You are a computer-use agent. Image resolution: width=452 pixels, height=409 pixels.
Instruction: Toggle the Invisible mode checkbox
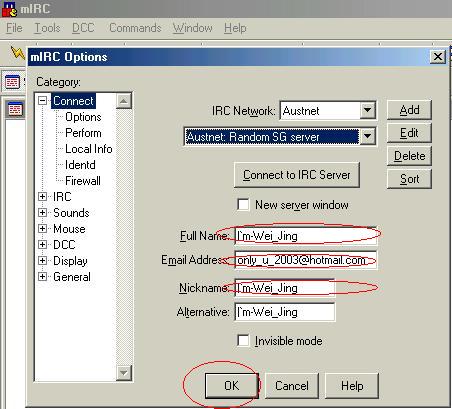click(x=243, y=341)
